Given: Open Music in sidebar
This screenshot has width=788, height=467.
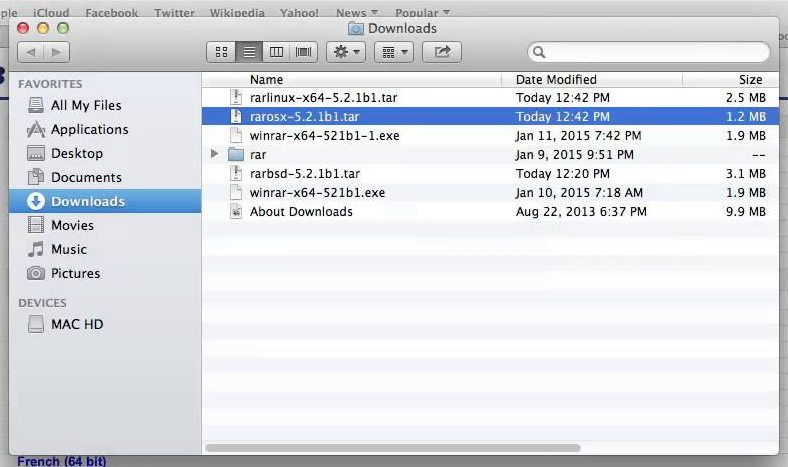Looking at the screenshot, I should pos(105,249).
